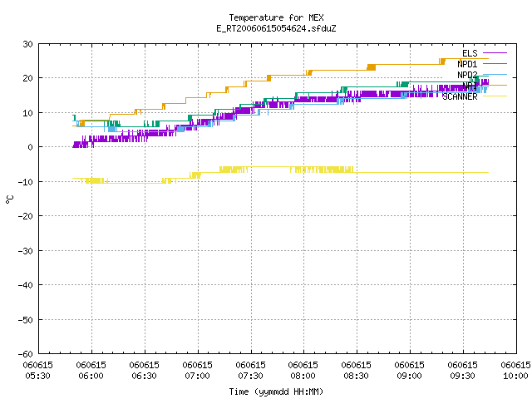Click the SCANNER legend label
Image resolution: width=532 pixels, height=399 pixels.
click(460, 96)
